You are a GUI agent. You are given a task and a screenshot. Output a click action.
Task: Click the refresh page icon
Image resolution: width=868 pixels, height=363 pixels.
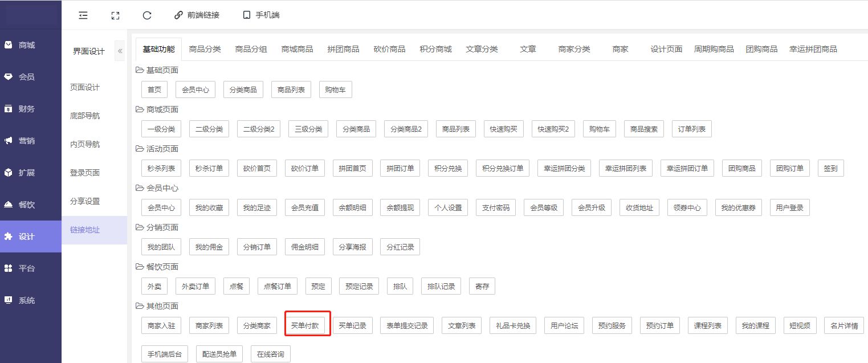pyautogui.click(x=147, y=15)
